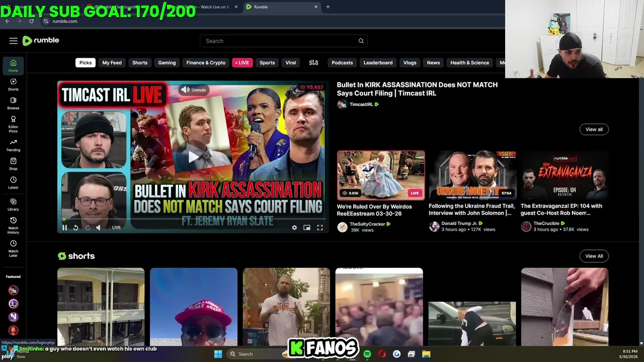Reload the rumble.com page
Image resolution: width=644 pixels, height=362 pixels.
(x=31, y=21)
